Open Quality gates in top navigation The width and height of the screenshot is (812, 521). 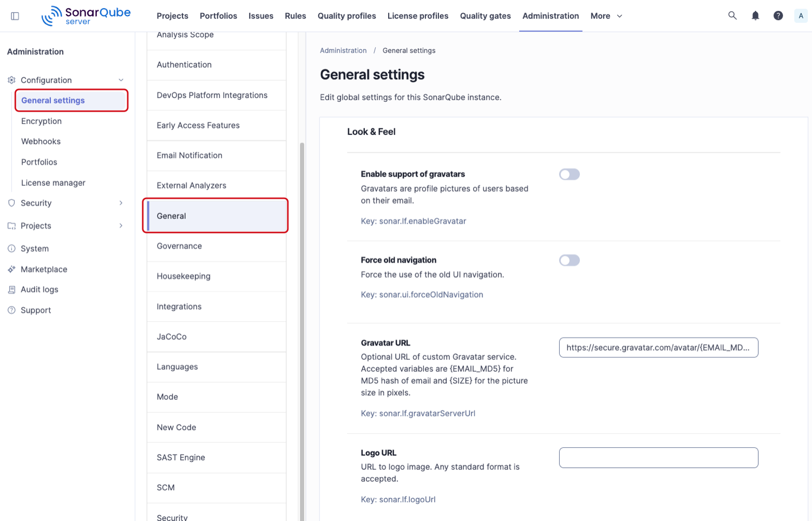[486, 16]
